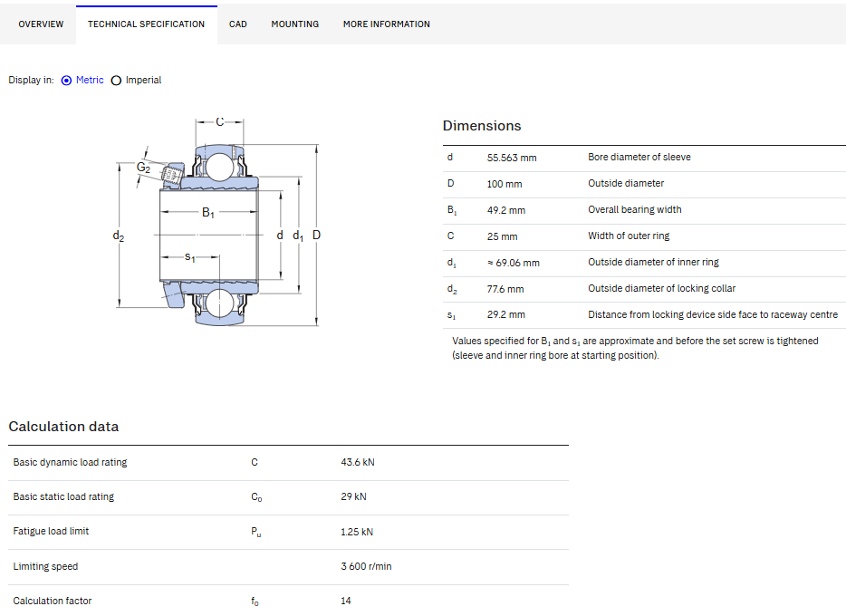The width and height of the screenshot is (846, 616).
Task: Click 'Bore diameter of sleeve' description
Action: [639, 157]
